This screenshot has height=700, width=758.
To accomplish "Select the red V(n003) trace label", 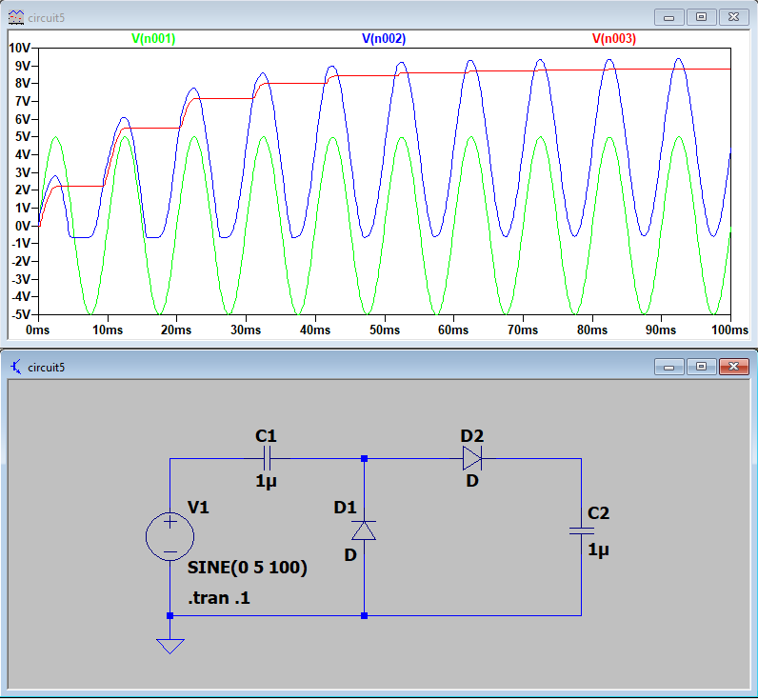I will pos(614,39).
